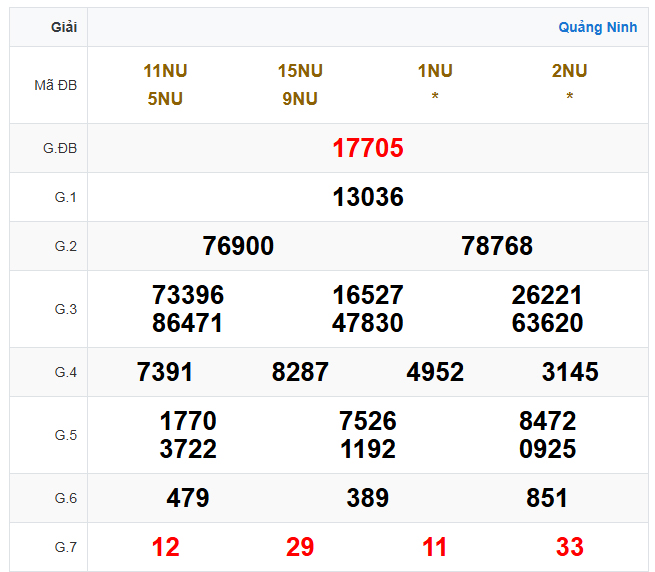Screen dimensions: 655x572
Task: Select third prize number 73396
Action: [x=188, y=295]
